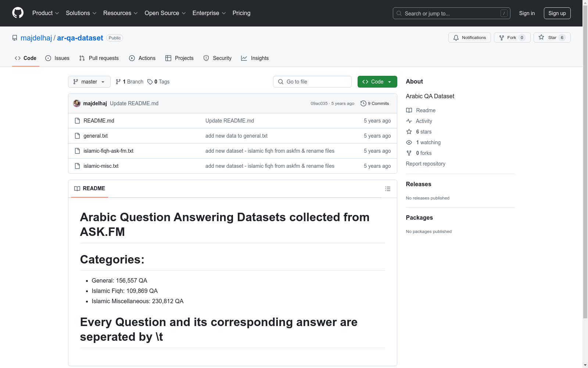This screenshot has width=588, height=368.
Task: Open the README outline icon
Action: (x=388, y=189)
